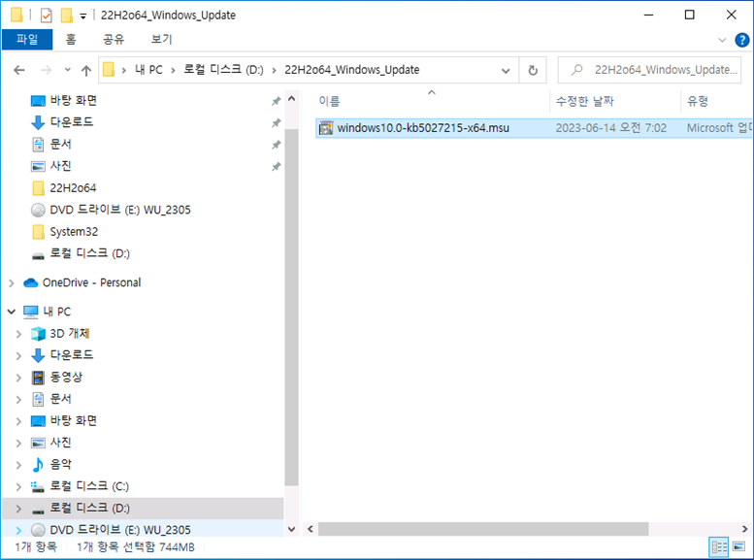Select OneDrive - Personal in navigation pane

(91, 282)
